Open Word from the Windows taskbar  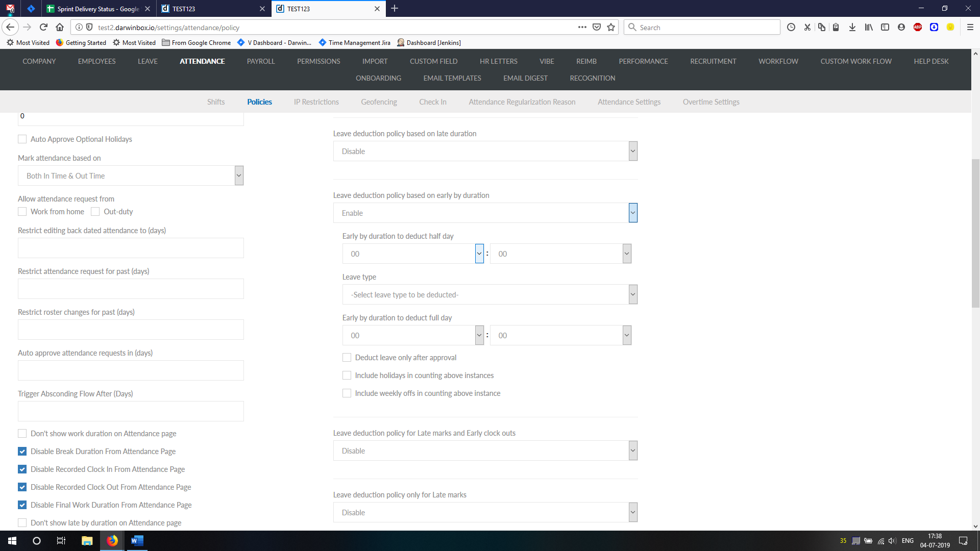(137, 541)
